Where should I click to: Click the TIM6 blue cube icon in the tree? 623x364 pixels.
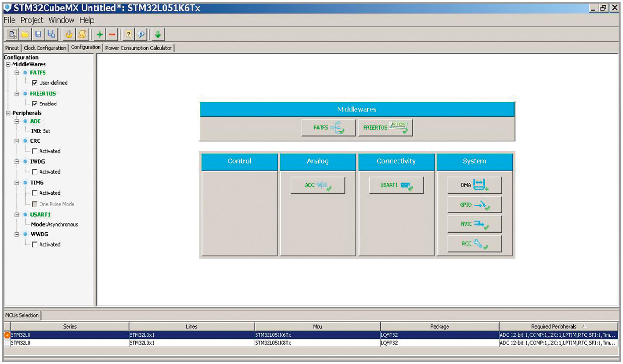[25, 182]
